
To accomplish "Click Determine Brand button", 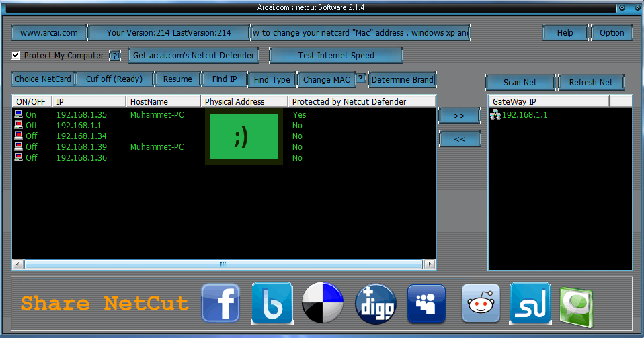I will click(x=403, y=80).
